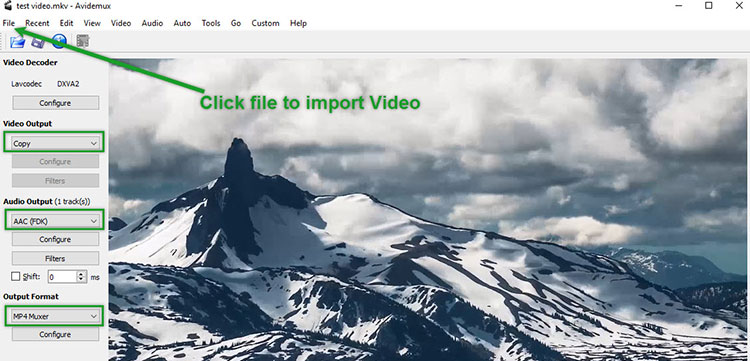Increase audio shift with the up arrow
Image resolution: width=750 pixels, height=361 pixels.
tap(81, 273)
